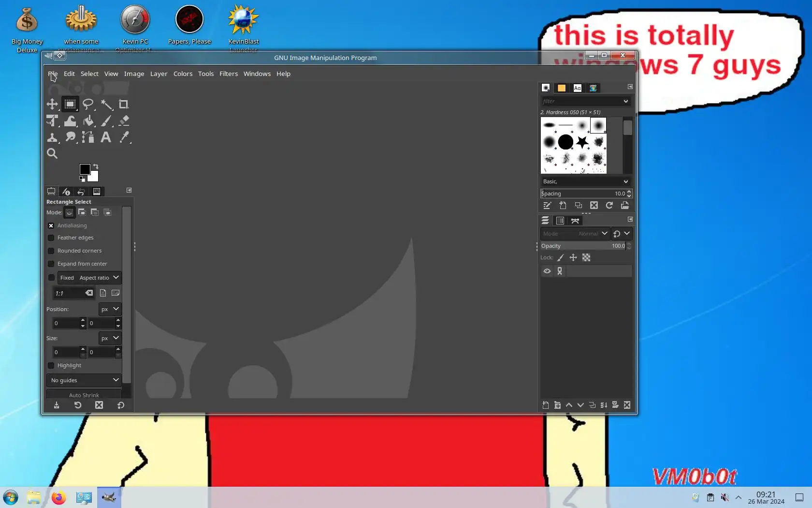The height and width of the screenshot is (508, 812).
Task: Enable the Highlight checkbox
Action: (x=51, y=365)
